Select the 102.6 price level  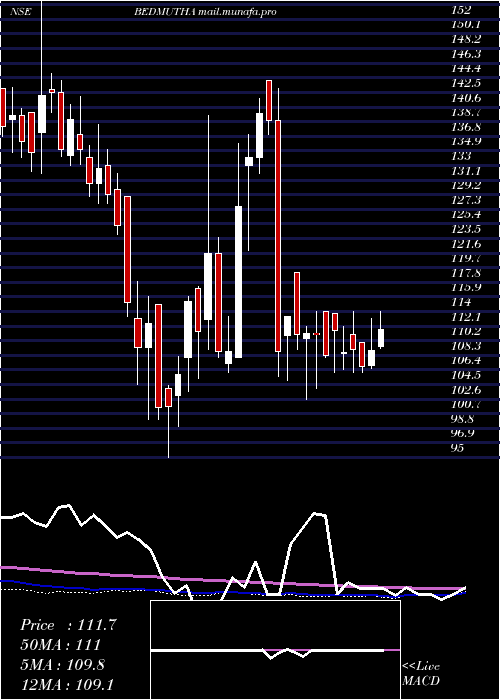point(466,390)
